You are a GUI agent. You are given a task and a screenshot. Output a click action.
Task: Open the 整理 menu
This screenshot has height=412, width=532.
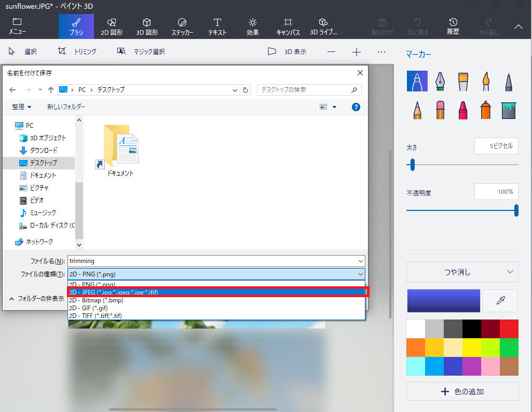(21, 107)
